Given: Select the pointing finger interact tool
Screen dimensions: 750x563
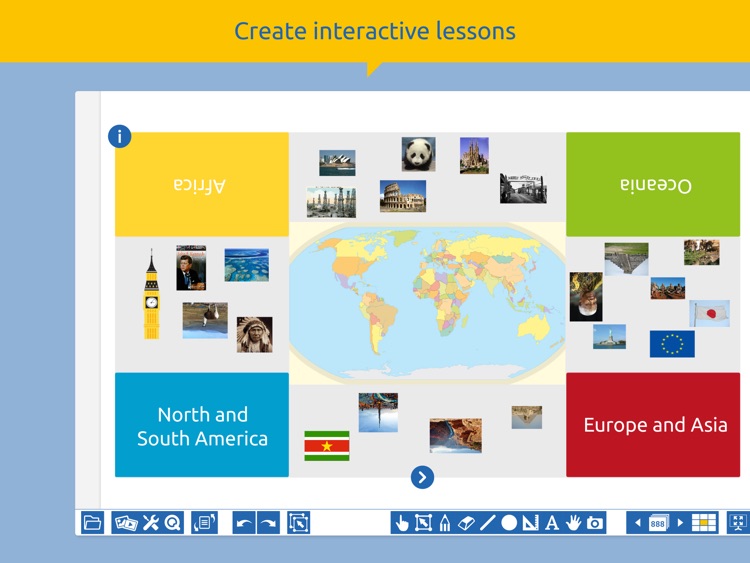Looking at the screenshot, I should coord(402,523).
